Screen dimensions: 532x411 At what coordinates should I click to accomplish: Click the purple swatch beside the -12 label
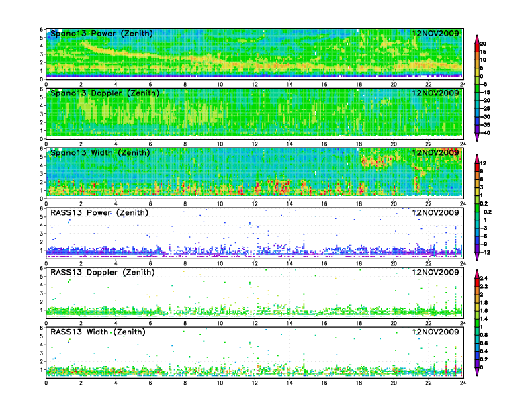pos(477,248)
